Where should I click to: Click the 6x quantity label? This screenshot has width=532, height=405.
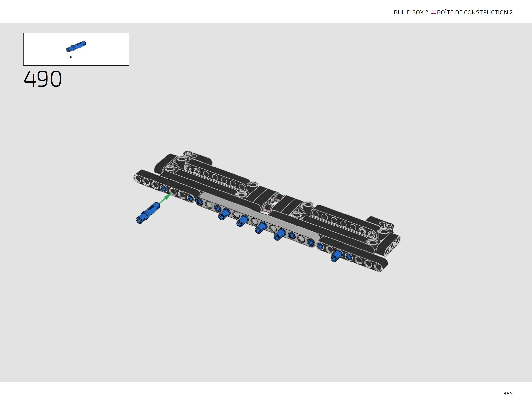[69, 57]
